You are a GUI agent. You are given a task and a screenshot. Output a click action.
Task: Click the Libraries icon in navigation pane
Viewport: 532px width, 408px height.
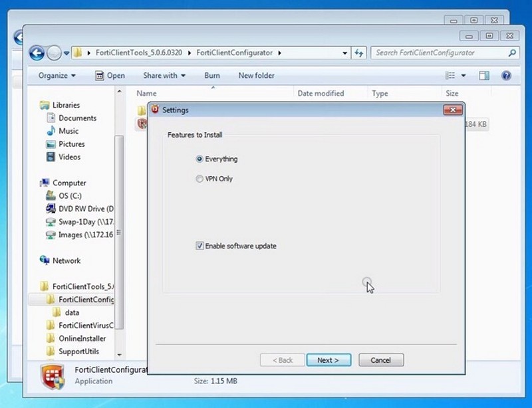point(45,105)
